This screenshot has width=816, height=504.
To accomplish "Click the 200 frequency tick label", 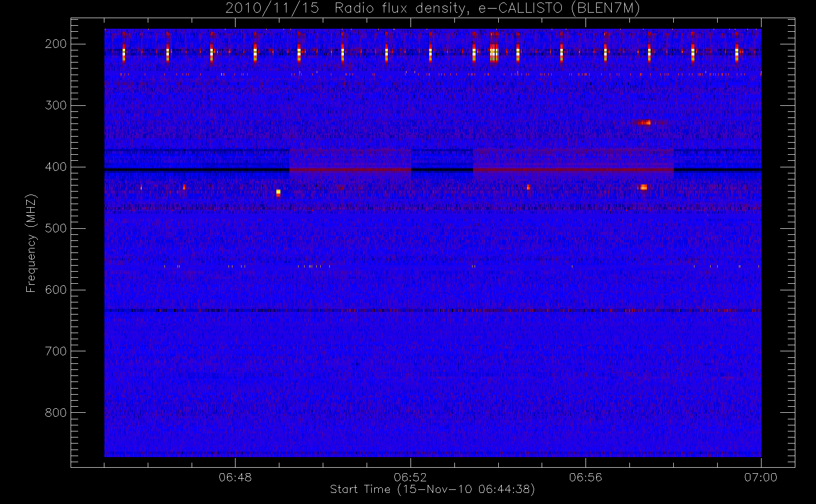I will pyautogui.click(x=56, y=44).
